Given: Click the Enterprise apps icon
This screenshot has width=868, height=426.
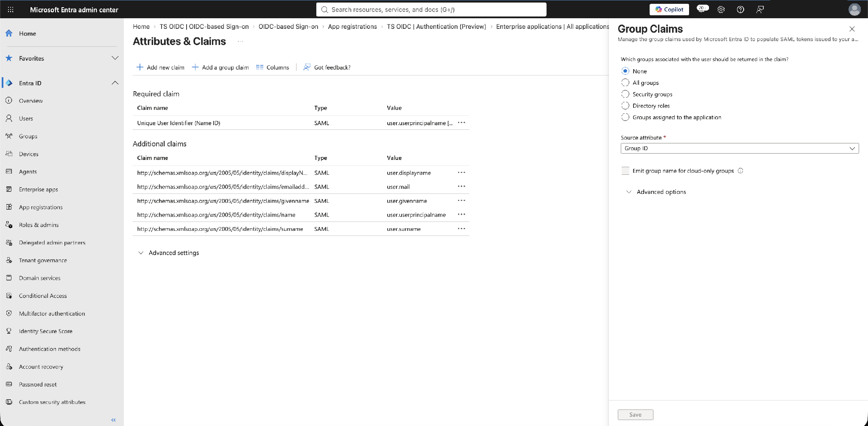Looking at the screenshot, I should (x=9, y=189).
